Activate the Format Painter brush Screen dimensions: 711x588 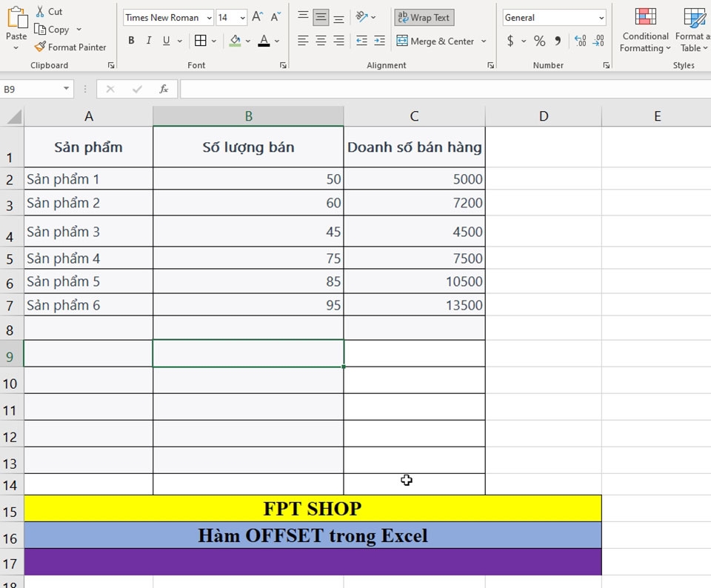(40, 47)
